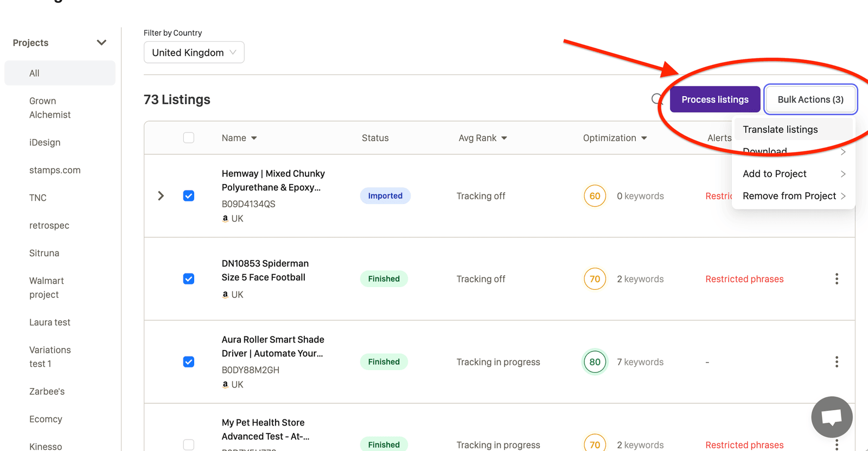This screenshot has width=868, height=451.
Task: Expand the Hemway listing row arrow
Action: 161,196
